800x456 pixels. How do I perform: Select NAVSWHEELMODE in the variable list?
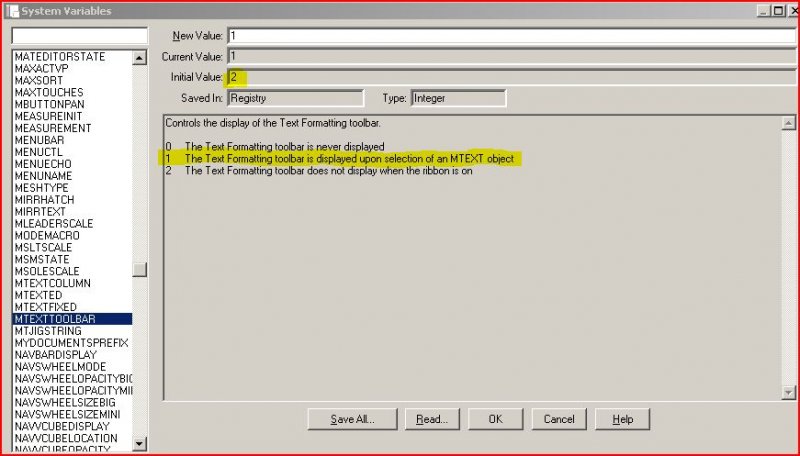pos(72,367)
